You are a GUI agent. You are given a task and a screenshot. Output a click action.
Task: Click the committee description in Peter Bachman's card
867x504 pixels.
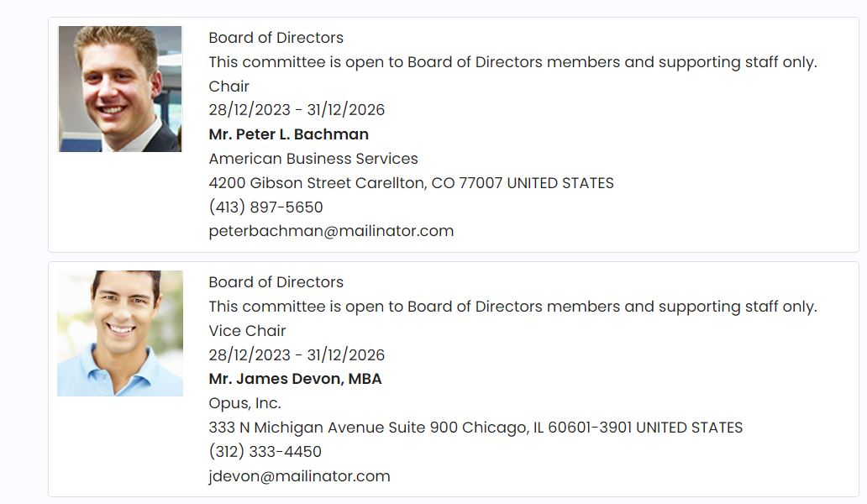(x=512, y=62)
